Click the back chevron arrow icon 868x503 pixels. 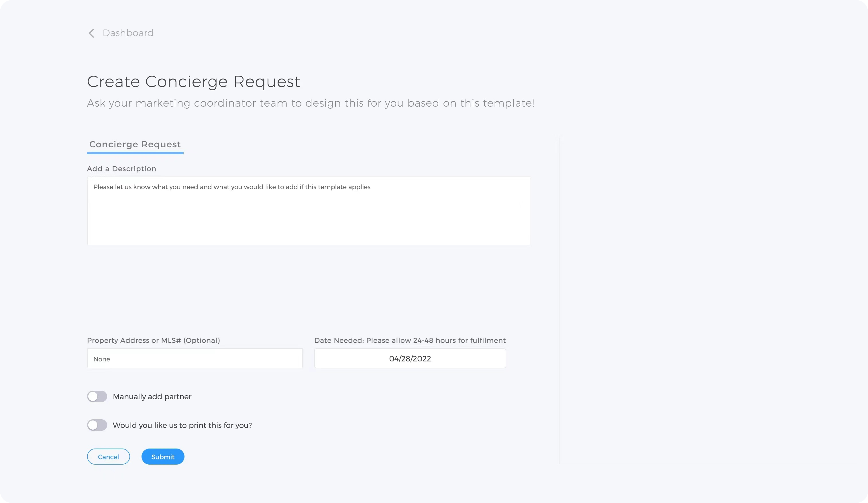[91, 33]
